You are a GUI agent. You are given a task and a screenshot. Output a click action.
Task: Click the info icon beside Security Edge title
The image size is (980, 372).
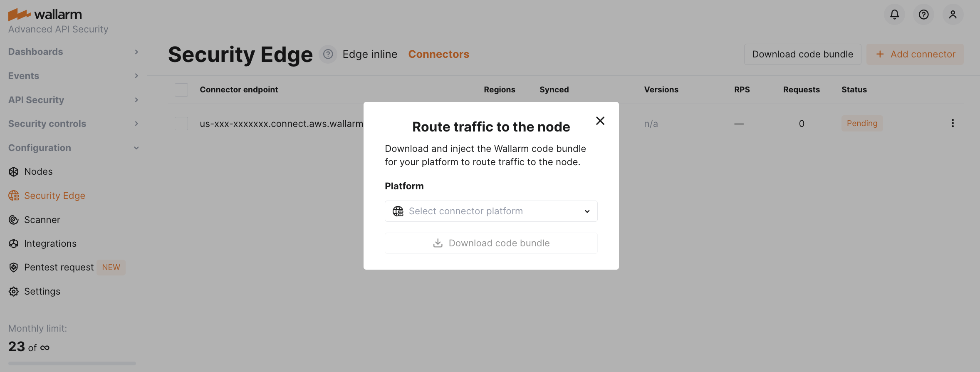328,55
